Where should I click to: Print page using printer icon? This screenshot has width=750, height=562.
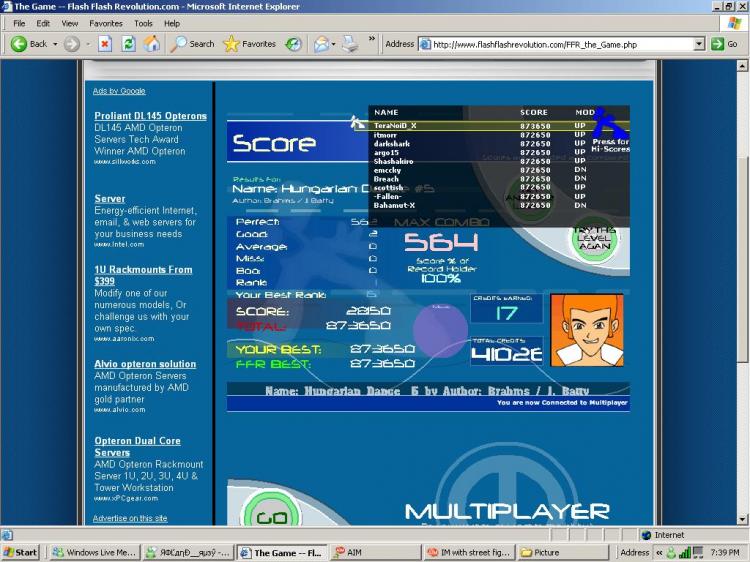pyautogui.click(x=350, y=44)
